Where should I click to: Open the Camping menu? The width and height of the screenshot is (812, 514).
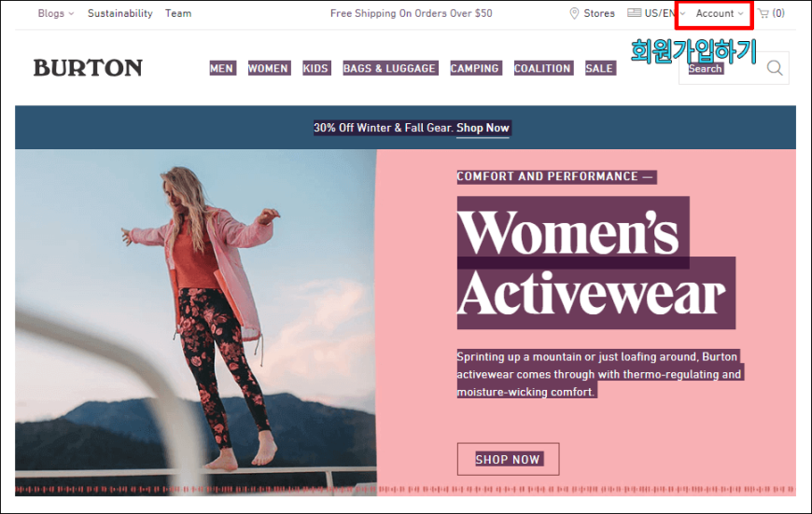pos(475,68)
